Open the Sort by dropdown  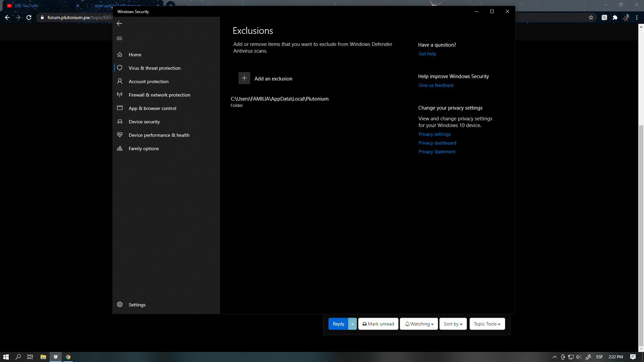[x=453, y=324]
